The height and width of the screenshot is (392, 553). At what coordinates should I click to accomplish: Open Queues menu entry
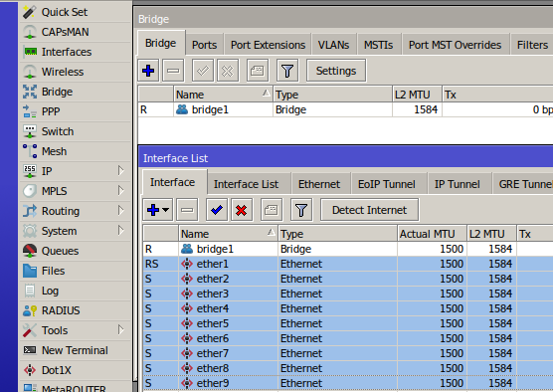point(76,251)
